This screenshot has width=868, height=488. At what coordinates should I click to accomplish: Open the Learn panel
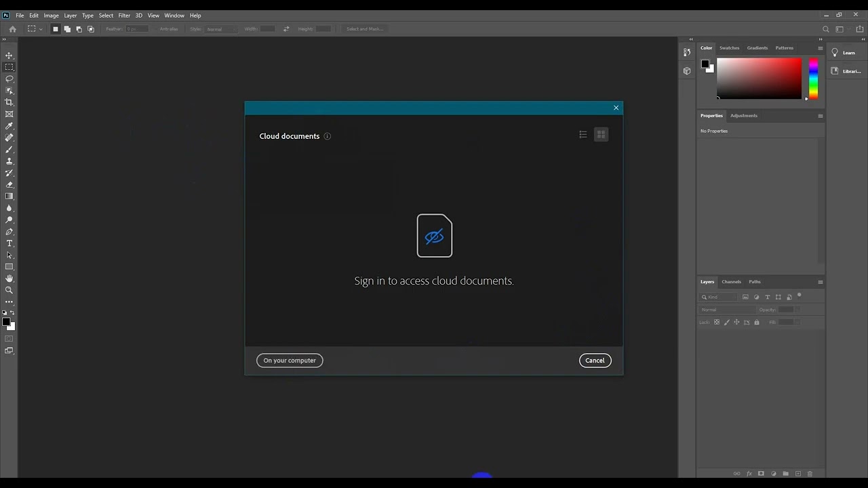tap(843, 53)
